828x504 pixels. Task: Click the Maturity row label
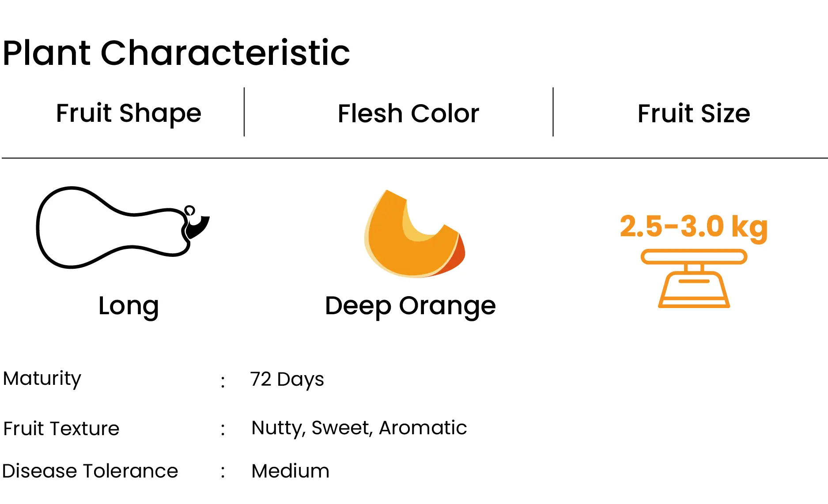coord(42,379)
